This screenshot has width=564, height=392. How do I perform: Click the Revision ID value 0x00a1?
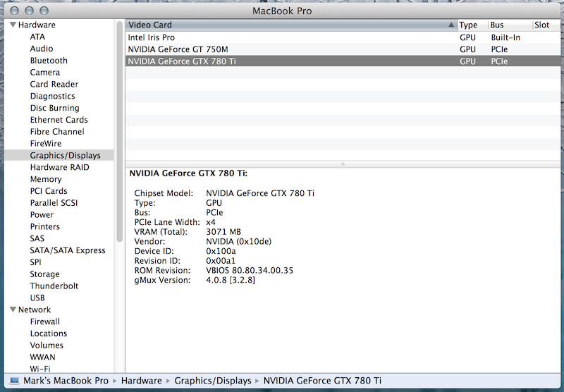221,261
